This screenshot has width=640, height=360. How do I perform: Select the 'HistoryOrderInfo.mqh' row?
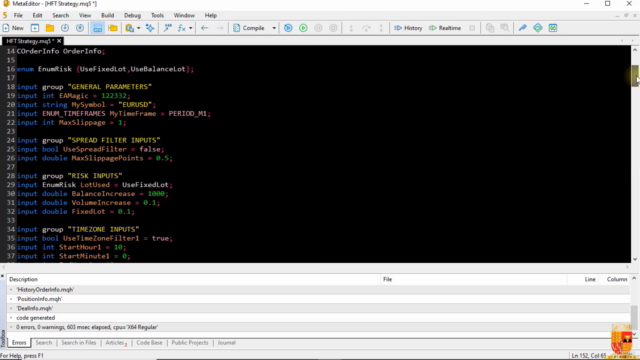tap(318, 289)
